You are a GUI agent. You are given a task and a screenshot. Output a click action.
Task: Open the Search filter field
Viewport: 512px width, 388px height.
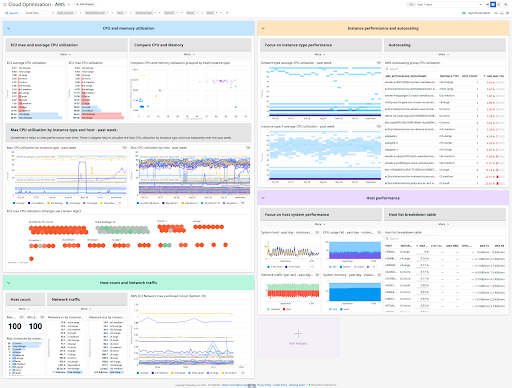coord(12,13)
